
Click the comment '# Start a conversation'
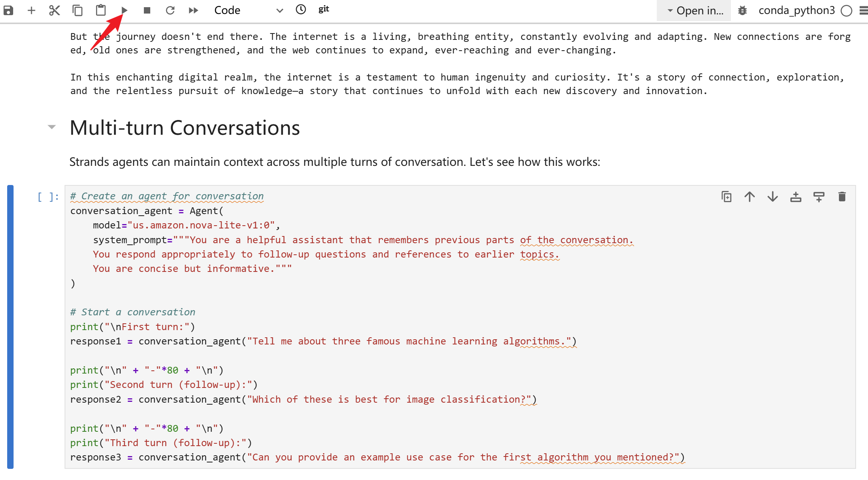pyautogui.click(x=133, y=312)
